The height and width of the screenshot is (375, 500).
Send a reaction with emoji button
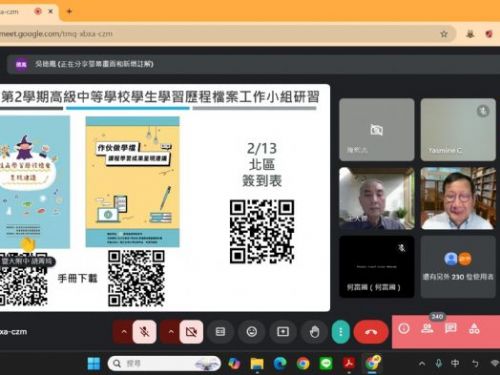pyautogui.click(x=252, y=332)
